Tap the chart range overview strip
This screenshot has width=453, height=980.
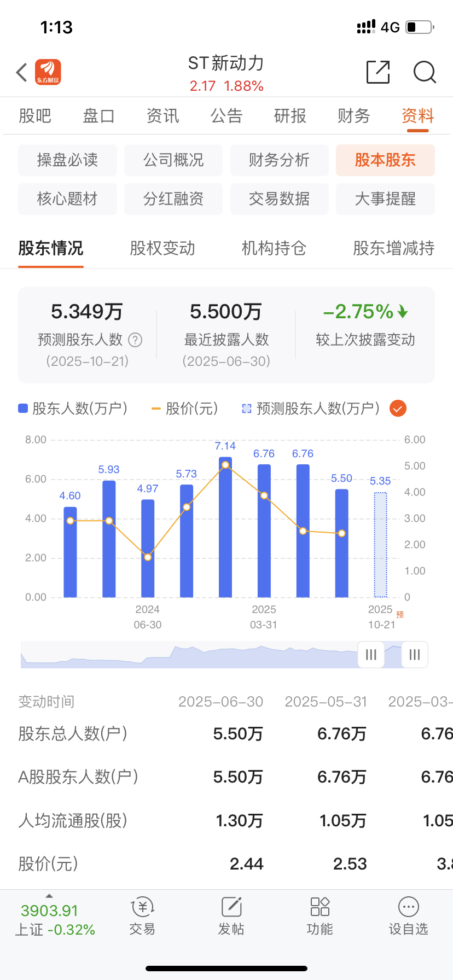point(224,655)
